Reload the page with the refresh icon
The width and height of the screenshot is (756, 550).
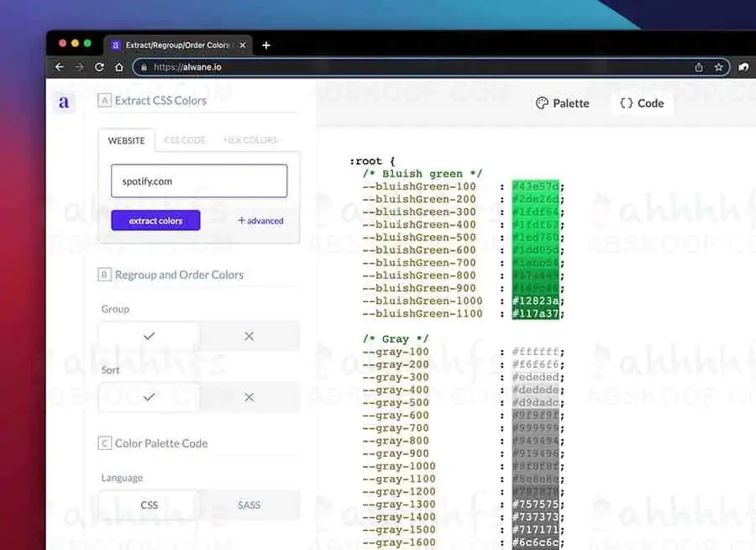click(x=99, y=67)
